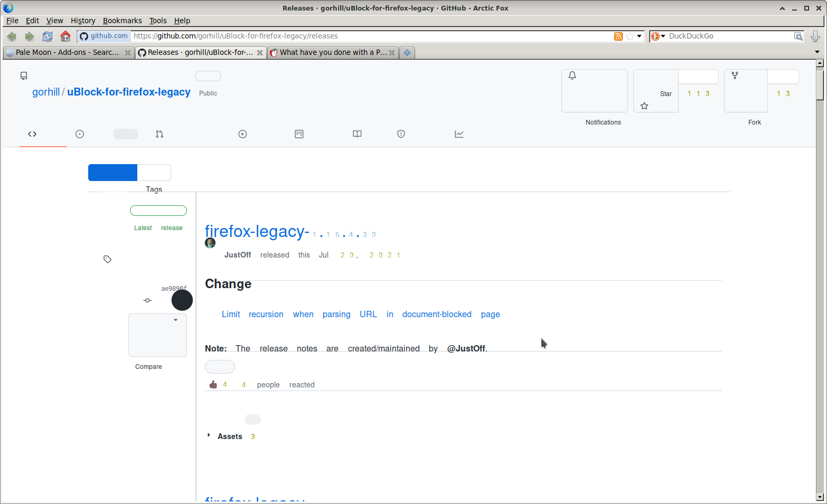Open the Tools menu

(158, 21)
